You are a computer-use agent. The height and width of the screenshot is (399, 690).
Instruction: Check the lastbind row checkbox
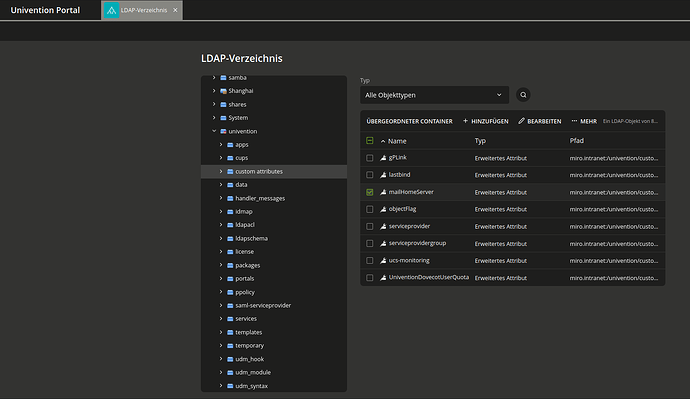(x=370, y=175)
